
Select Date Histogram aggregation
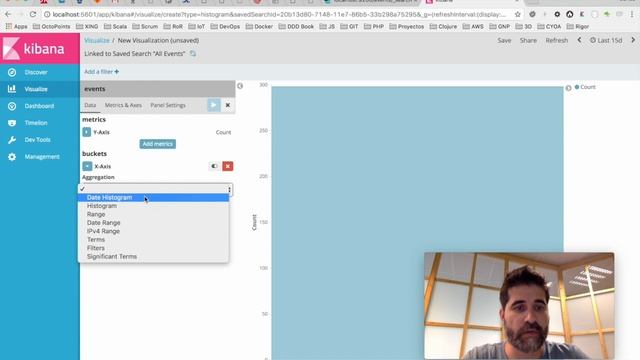(153, 198)
